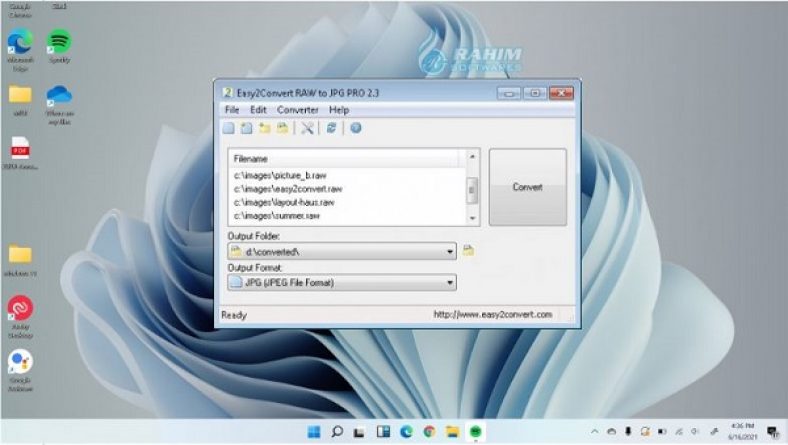Click the file list scroll up arrow
Screen dimensions: 788x445
pyautogui.click(x=472, y=157)
